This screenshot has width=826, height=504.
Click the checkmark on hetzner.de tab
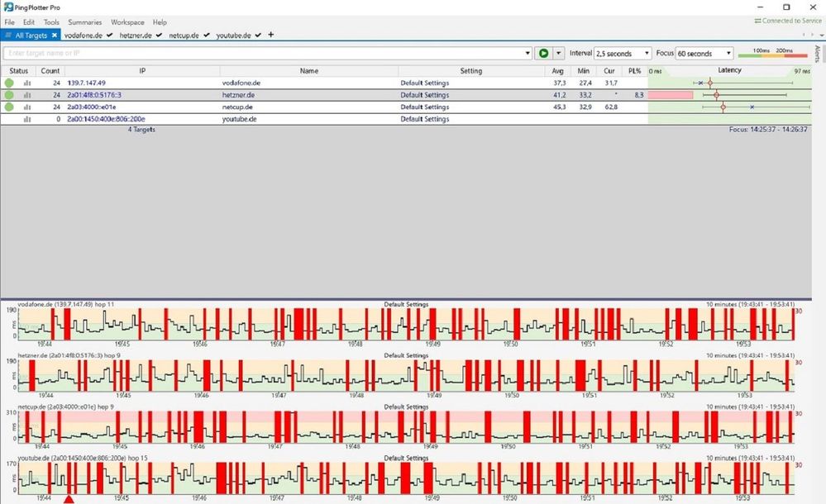tap(159, 35)
